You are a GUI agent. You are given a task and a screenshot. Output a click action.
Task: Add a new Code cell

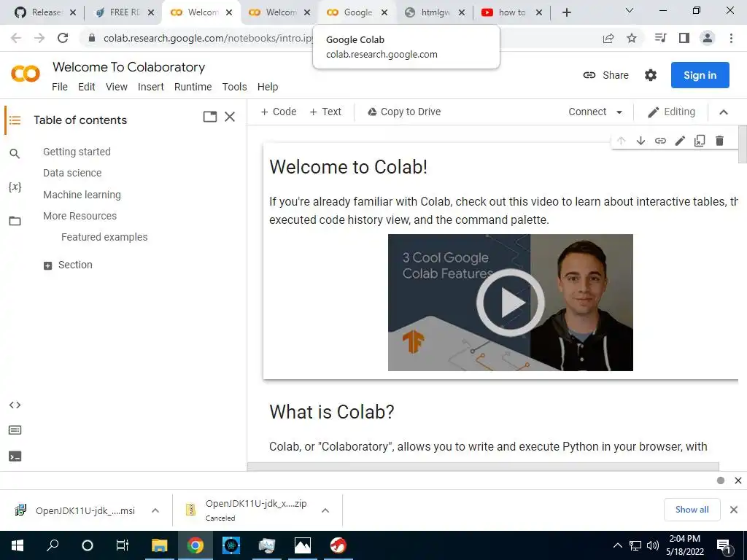279,112
